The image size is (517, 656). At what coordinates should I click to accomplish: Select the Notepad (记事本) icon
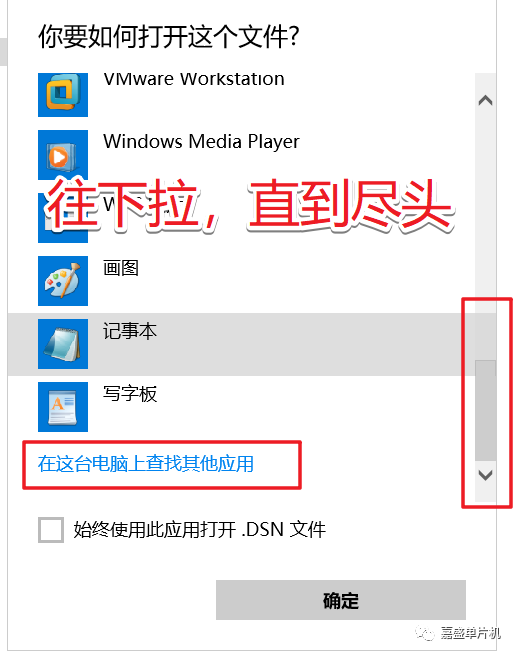click(63, 344)
